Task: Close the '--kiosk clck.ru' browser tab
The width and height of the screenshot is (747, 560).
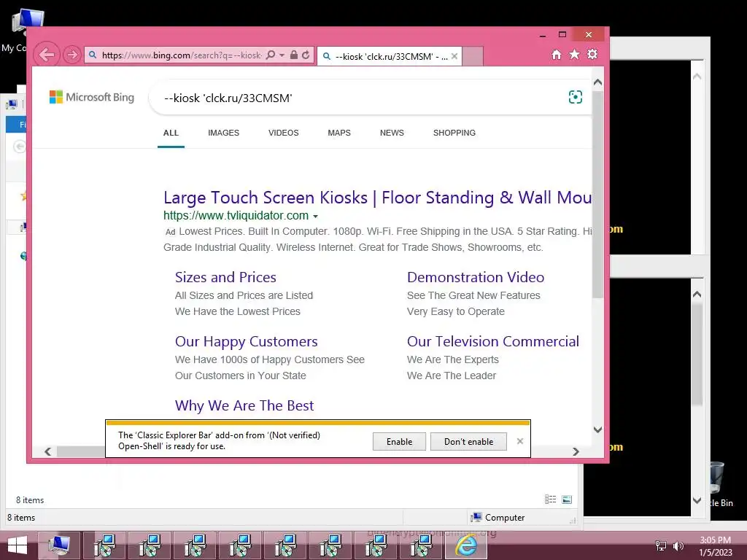Action: pos(454,56)
